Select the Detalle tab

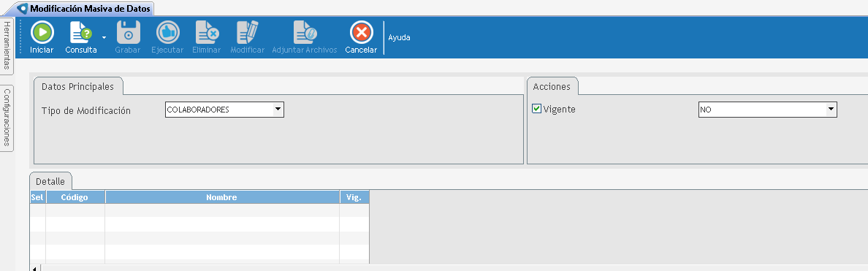pos(50,181)
